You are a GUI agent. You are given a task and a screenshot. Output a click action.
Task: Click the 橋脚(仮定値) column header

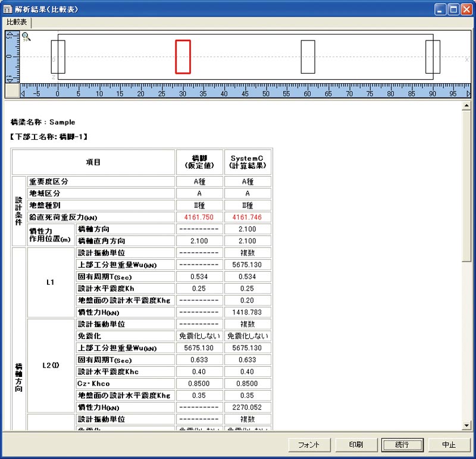(x=199, y=162)
